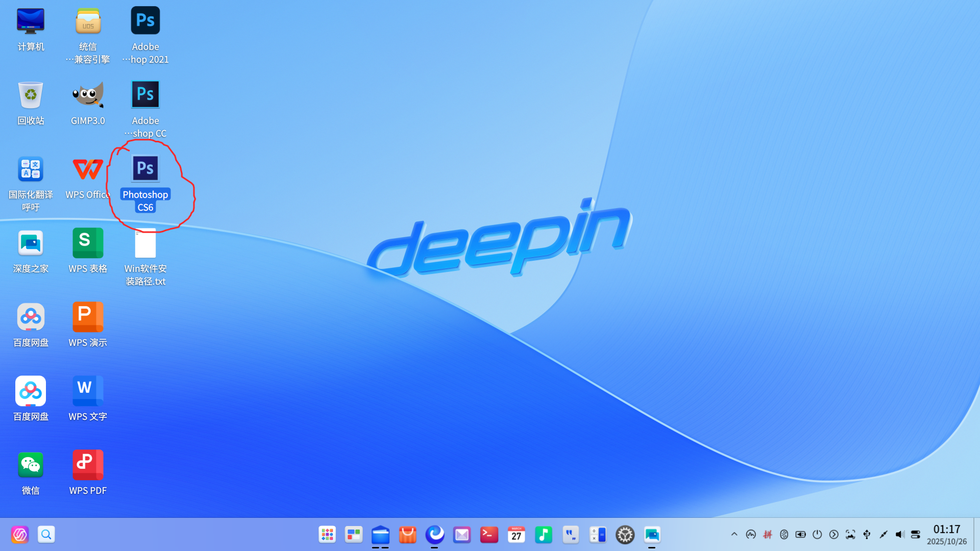
Task: Open the screenshot capture tray icon
Action: click(850, 534)
